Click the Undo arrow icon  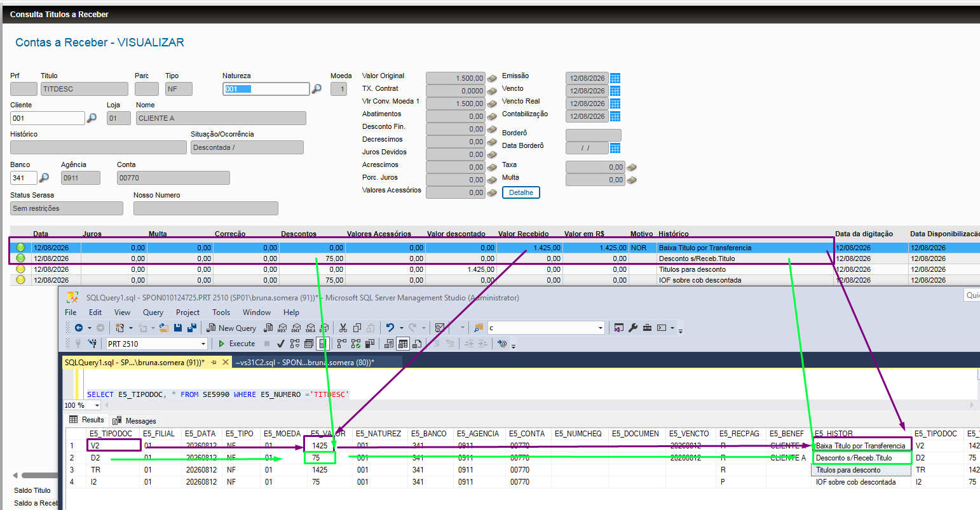pyautogui.click(x=390, y=328)
